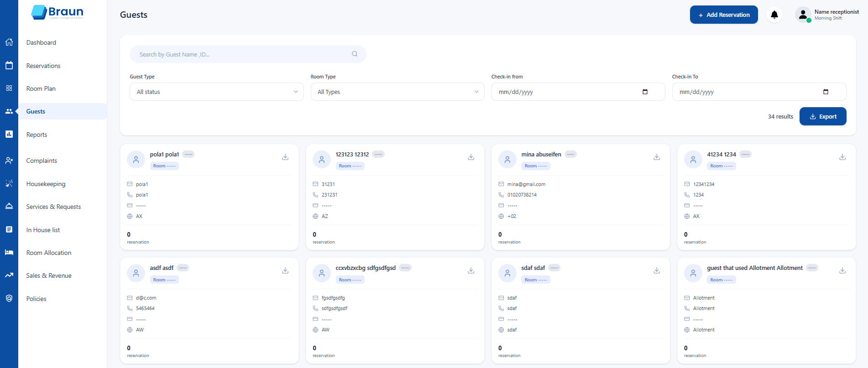Viewport: 868px width, 368px height.
Task: Download pola1 pola1 guest card
Action: pyautogui.click(x=285, y=157)
